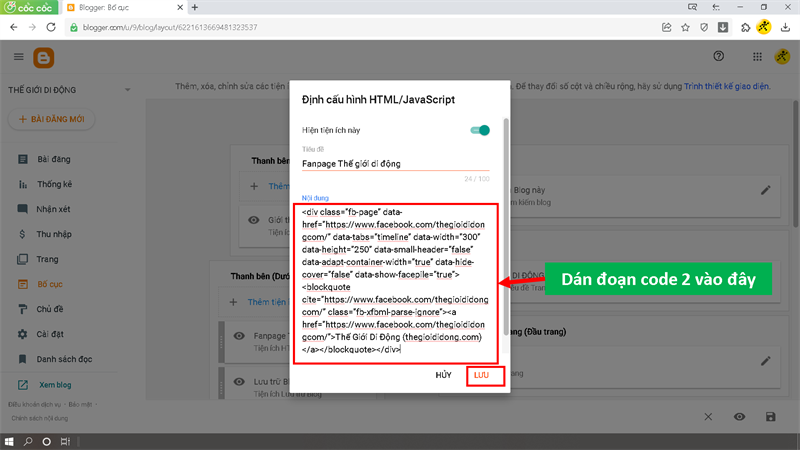This screenshot has height=450, width=800.
Task: Open the extensions puzzle icon
Action: tap(745, 28)
